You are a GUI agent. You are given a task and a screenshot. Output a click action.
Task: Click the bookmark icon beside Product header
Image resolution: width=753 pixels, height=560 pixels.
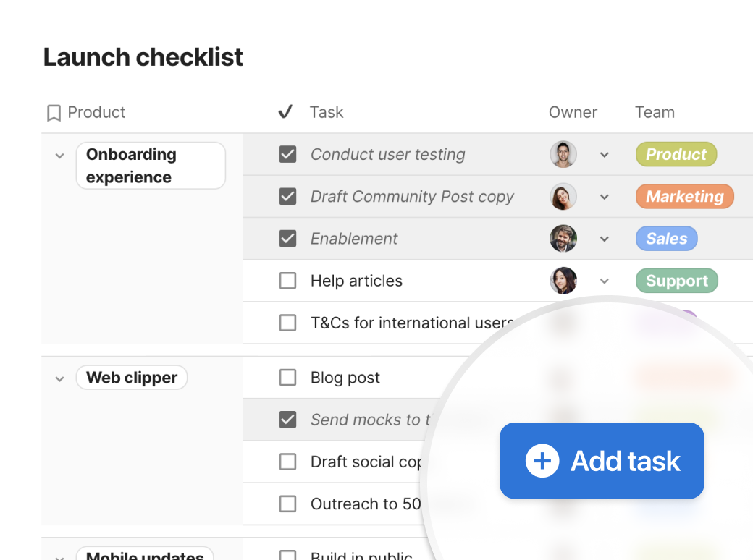pyautogui.click(x=53, y=112)
